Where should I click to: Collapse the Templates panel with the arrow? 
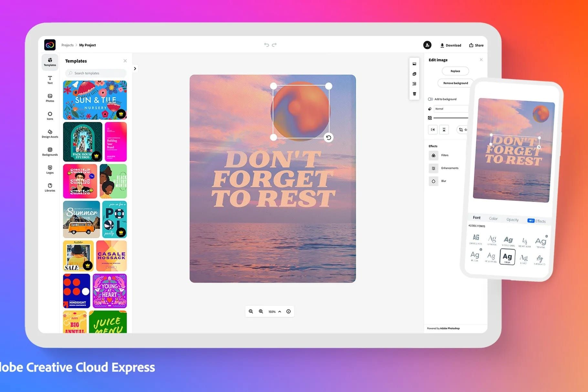pos(135,69)
